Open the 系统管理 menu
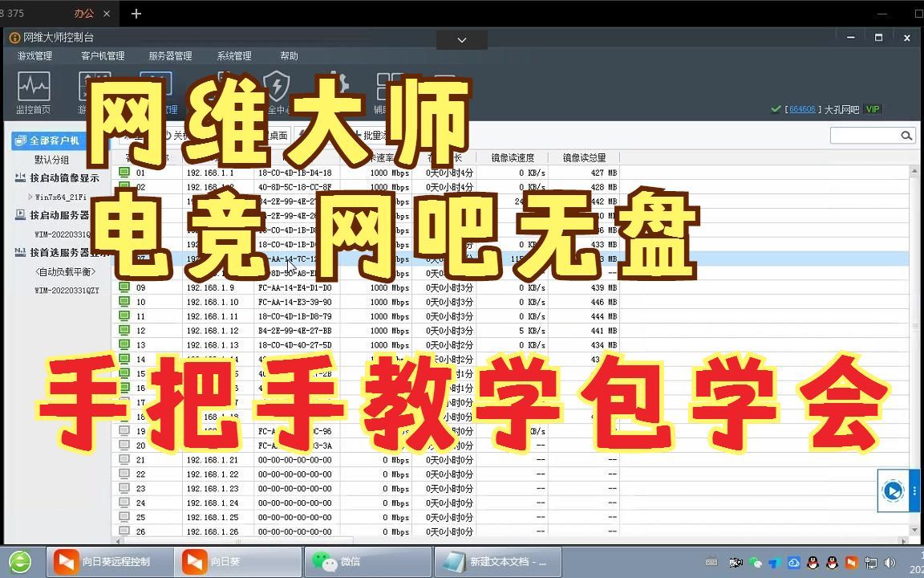924x578 pixels. [x=234, y=56]
